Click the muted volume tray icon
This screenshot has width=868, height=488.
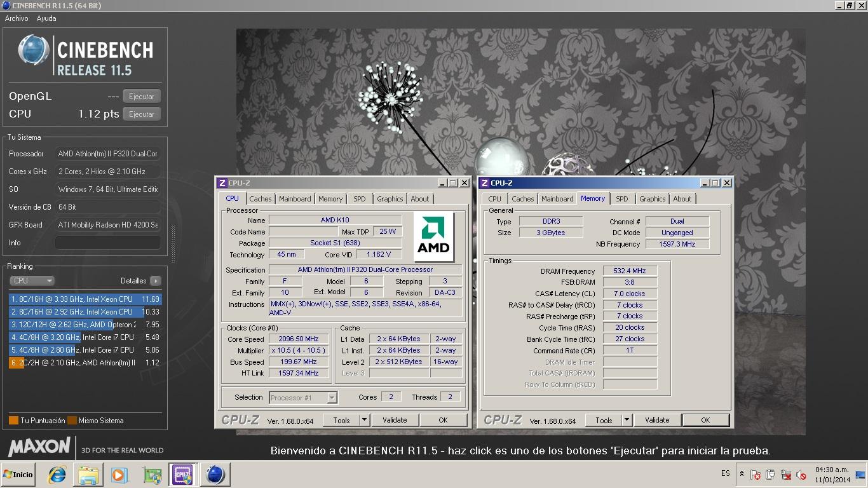click(801, 475)
